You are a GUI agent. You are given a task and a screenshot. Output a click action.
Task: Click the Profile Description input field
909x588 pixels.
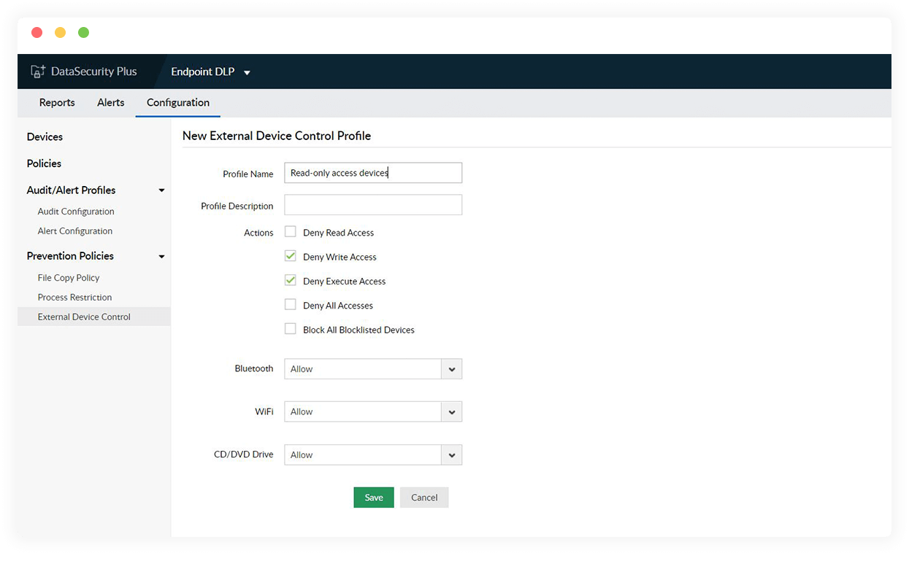[x=373, y=205]
